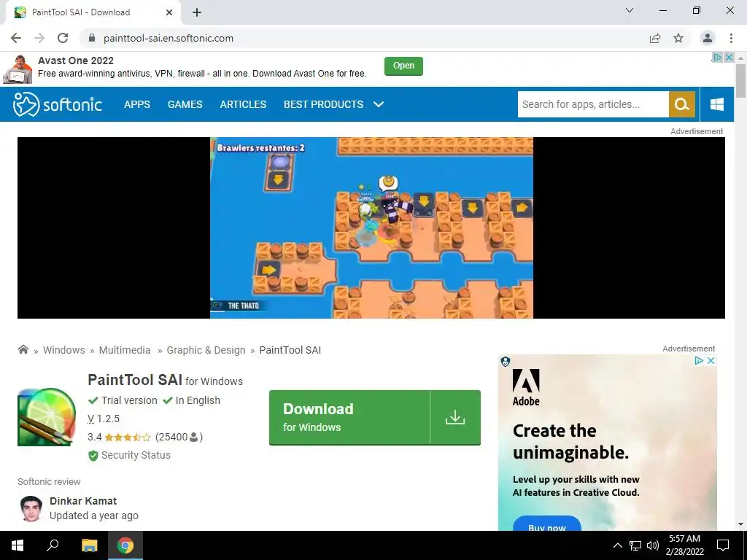This screenshot has width=747, height=560.
Task: Click the Windows platform icon in Softonic header
Action: 716,104
